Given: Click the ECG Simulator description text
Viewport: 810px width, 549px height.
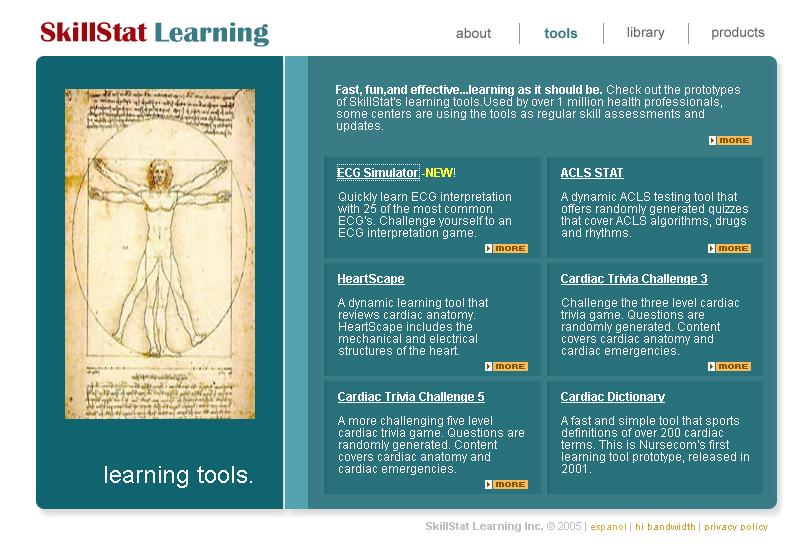Looking at the screenshot, I should click(425, 214).
